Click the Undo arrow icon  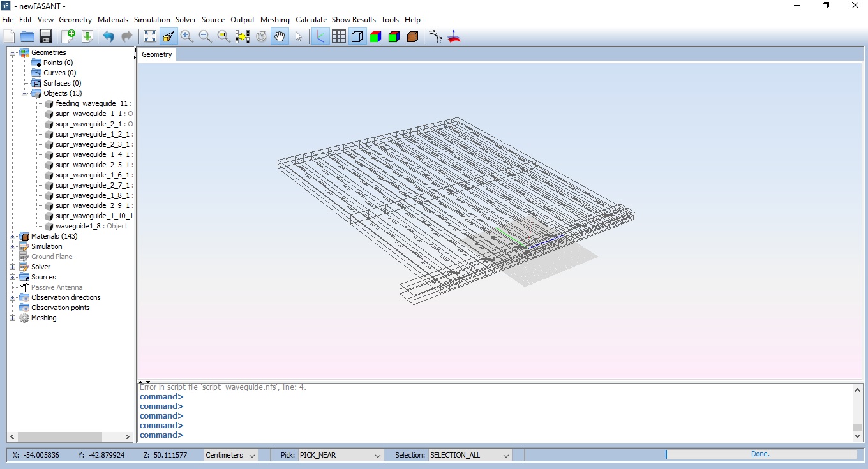108,36
